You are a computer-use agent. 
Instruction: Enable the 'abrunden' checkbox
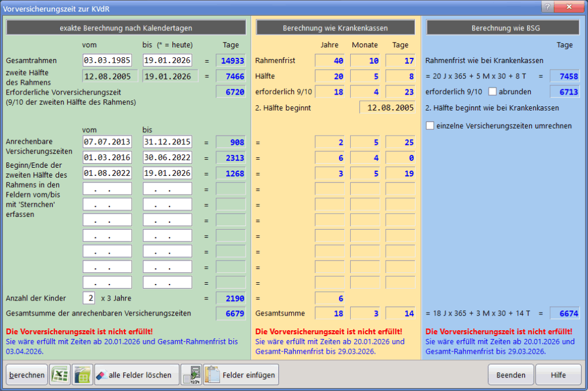click(492, 91)
